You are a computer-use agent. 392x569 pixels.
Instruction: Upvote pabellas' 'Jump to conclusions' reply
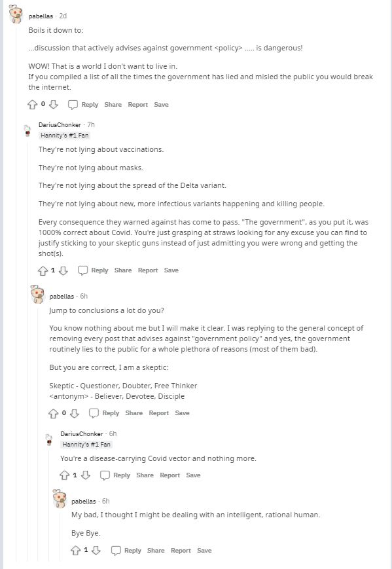(x=53, y=413)
